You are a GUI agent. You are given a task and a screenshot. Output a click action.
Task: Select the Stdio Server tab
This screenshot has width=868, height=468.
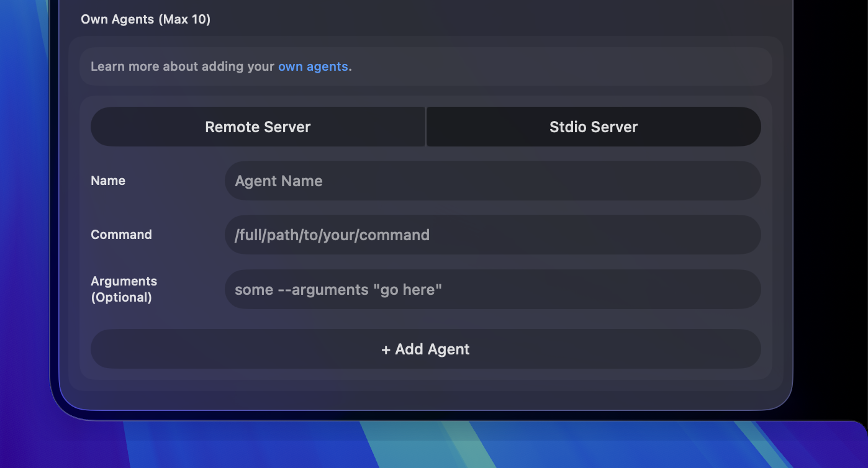592,127
